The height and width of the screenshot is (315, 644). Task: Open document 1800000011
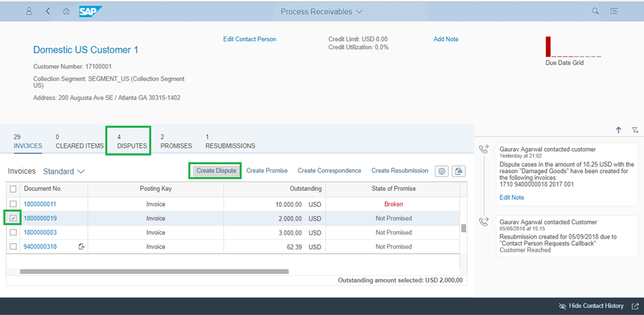(x=40, y=204)
